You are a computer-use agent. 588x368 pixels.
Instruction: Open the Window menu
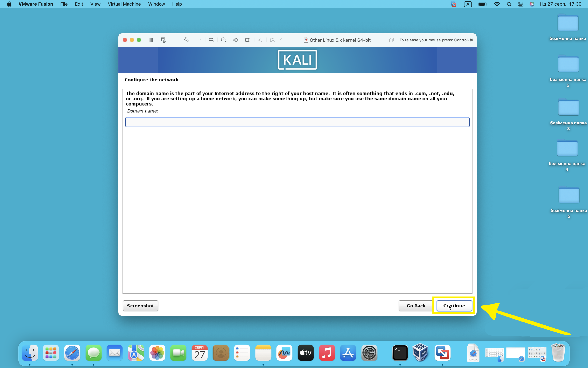pyautogui.click(x=156, y=4)
